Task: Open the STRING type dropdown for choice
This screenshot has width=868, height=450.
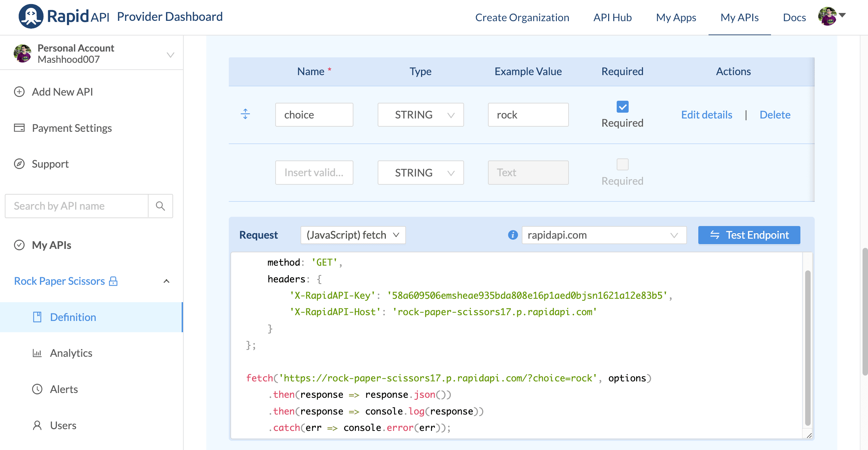Action: tap(421, 115)
